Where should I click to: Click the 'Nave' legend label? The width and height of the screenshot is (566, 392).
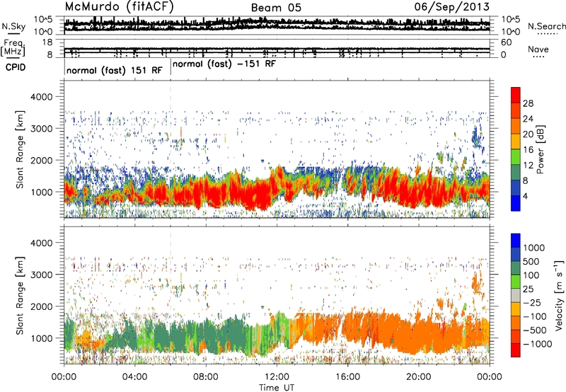coord(538,49)
